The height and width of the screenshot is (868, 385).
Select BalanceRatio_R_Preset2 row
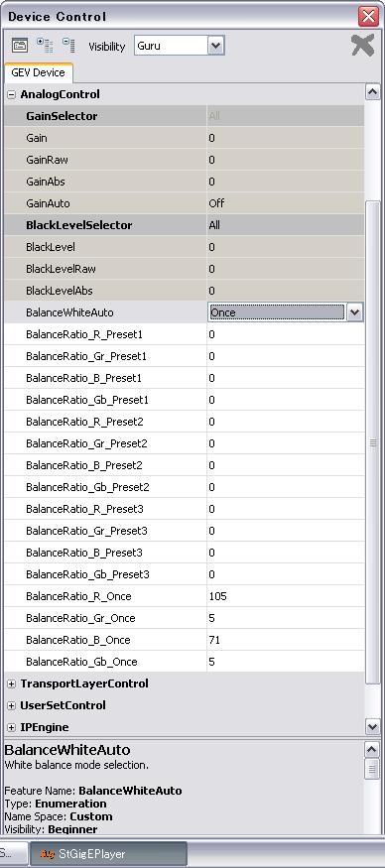184,422
